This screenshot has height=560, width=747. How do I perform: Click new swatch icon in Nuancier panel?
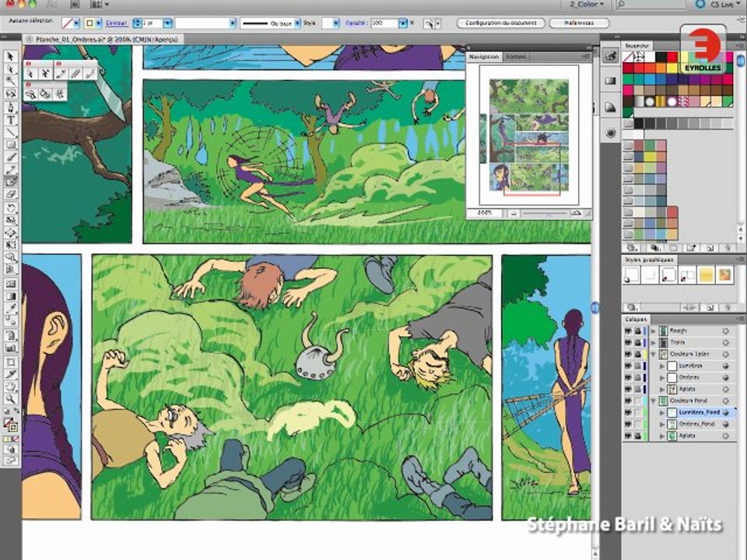pyautogui.click(x=710, y=248)
